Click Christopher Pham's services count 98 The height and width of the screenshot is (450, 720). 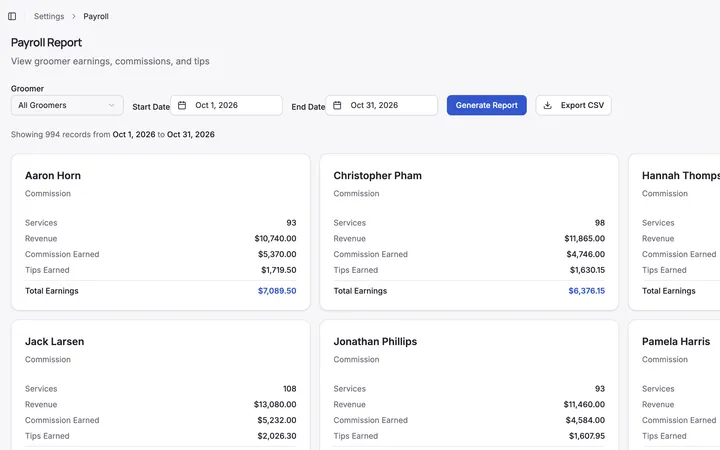click(600, 223)
